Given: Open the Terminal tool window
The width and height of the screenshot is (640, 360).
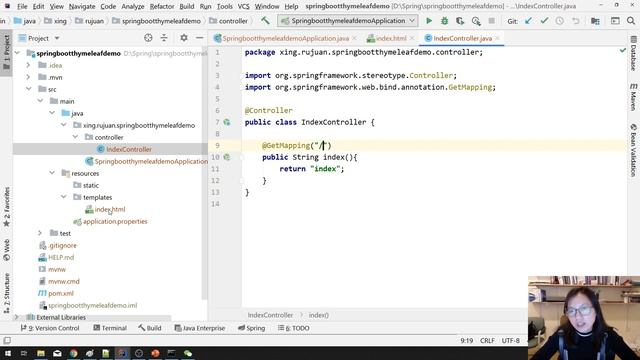Looking at the screenshot, I should tap(110, 328).
